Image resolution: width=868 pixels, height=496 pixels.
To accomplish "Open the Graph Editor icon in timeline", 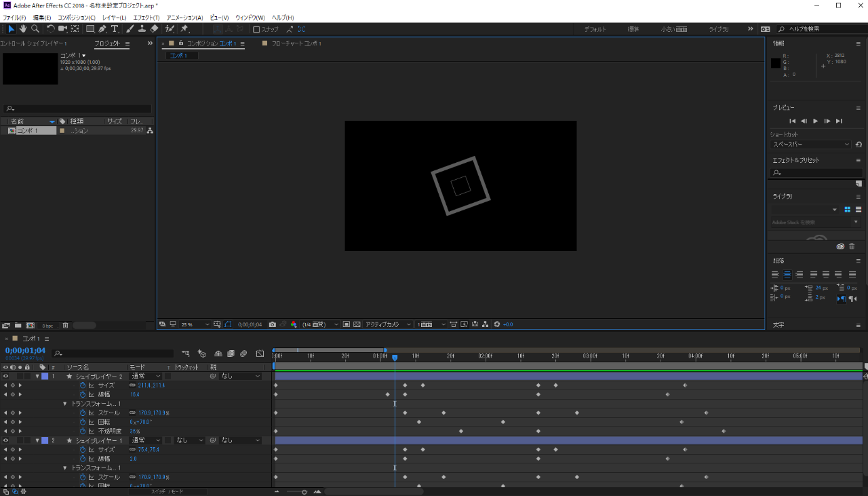I will coord(260,354).
